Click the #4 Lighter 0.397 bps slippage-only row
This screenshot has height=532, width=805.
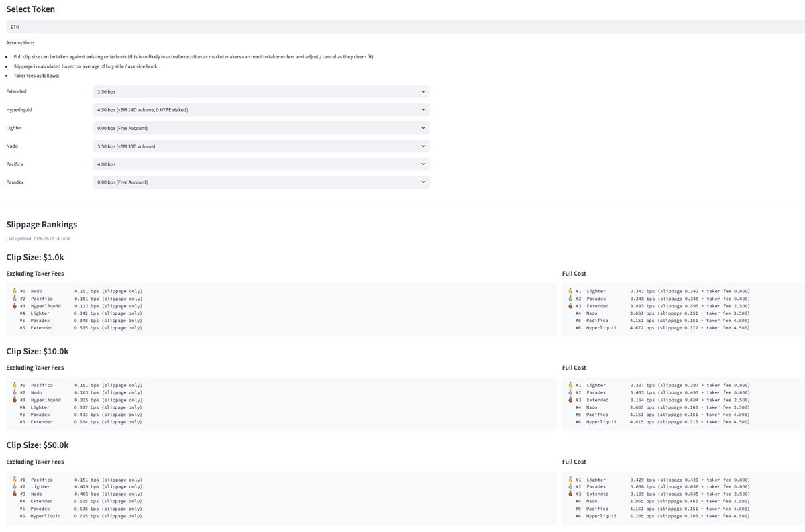click(81, 407)
